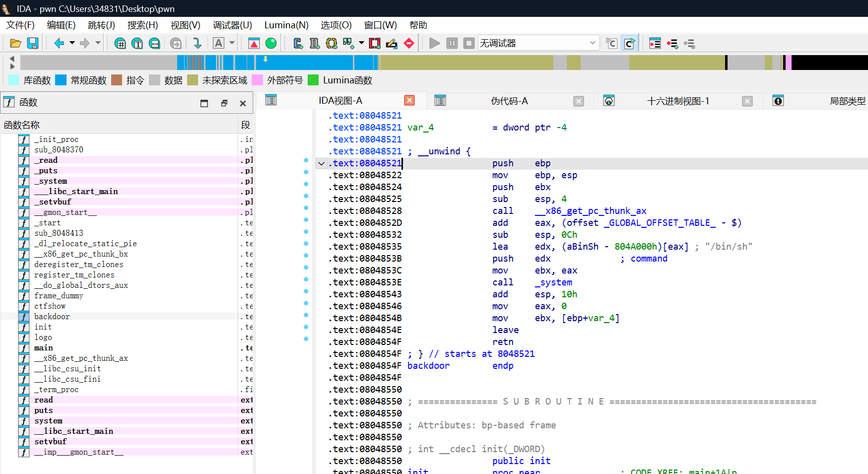Close the 十六进制视图-1 tab
This screenshot has height=474, width=868.
747,101
